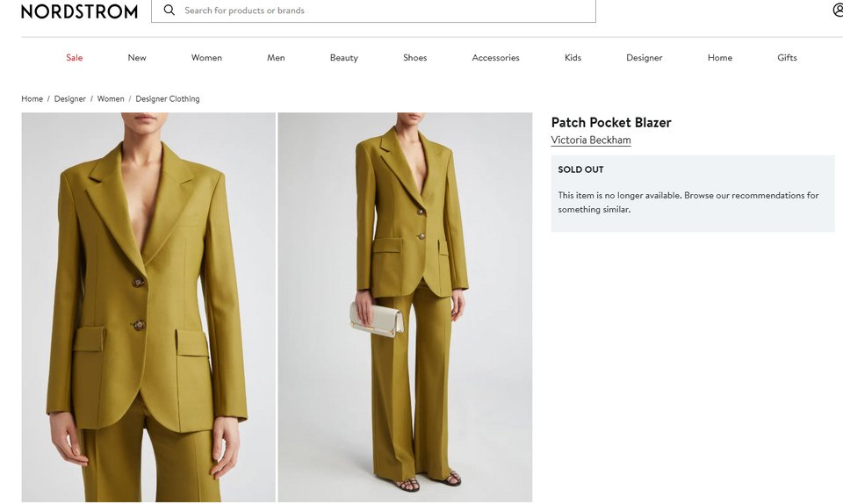Screen dimensions: 843x504
Task: Click the Nordstrom logo
Action: click(x=79, y=11)
